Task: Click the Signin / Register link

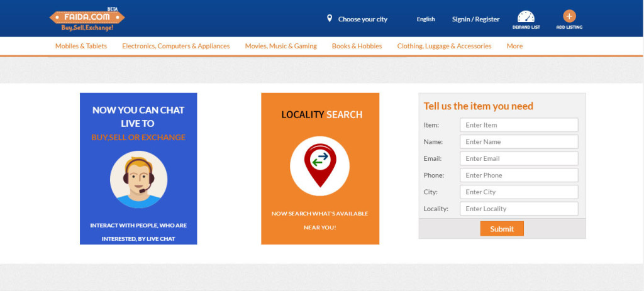Action: tap(475, 19)
